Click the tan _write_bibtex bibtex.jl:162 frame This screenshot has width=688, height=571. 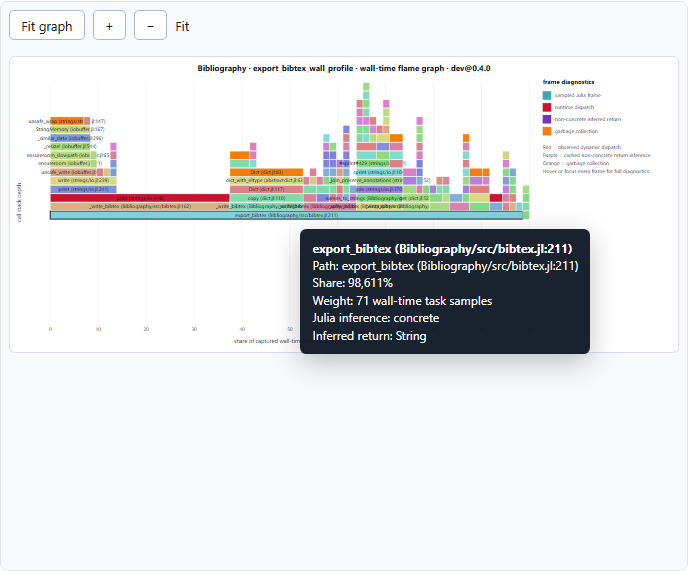(140, 206)
